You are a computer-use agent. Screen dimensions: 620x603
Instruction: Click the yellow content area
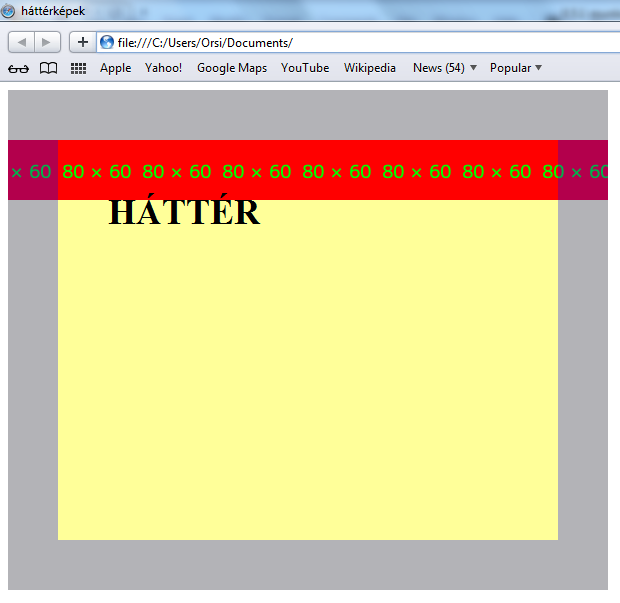308,370
